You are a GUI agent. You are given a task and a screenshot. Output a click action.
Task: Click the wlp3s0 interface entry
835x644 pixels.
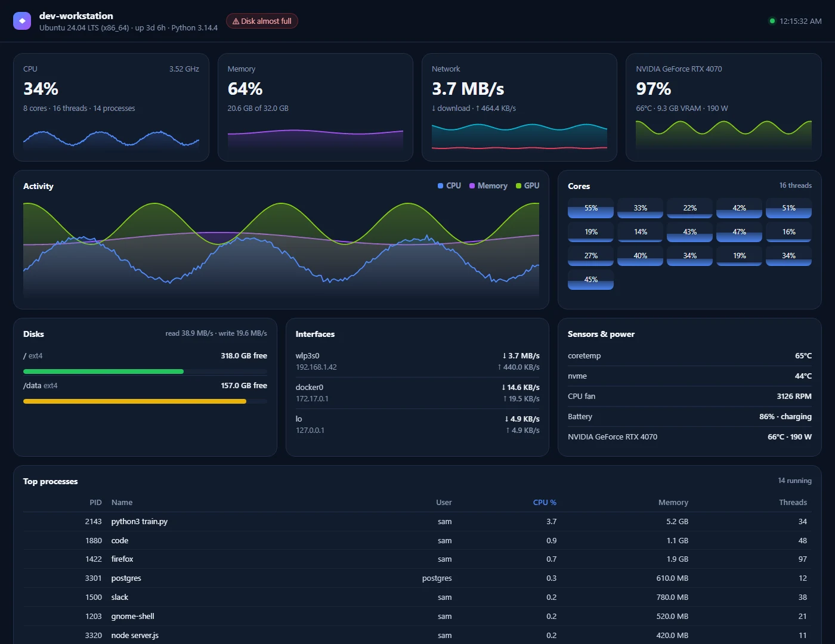[417, 361]
